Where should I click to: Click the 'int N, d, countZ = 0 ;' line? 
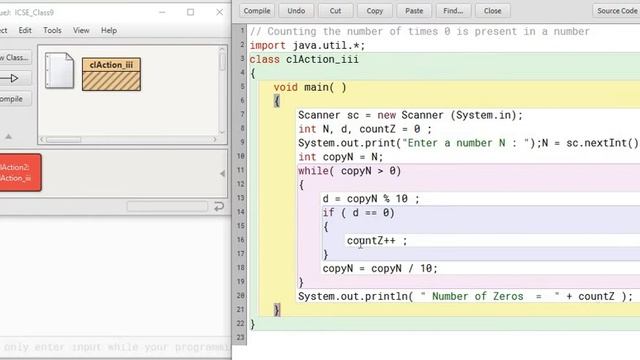coord(365,129)
